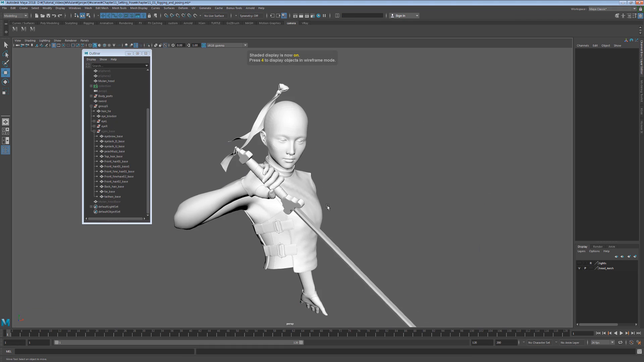Open the sRGB gamma view transform dropdown
Image resolution: width=644 pixels, height=362 pixels.
[x=245, y=45]
